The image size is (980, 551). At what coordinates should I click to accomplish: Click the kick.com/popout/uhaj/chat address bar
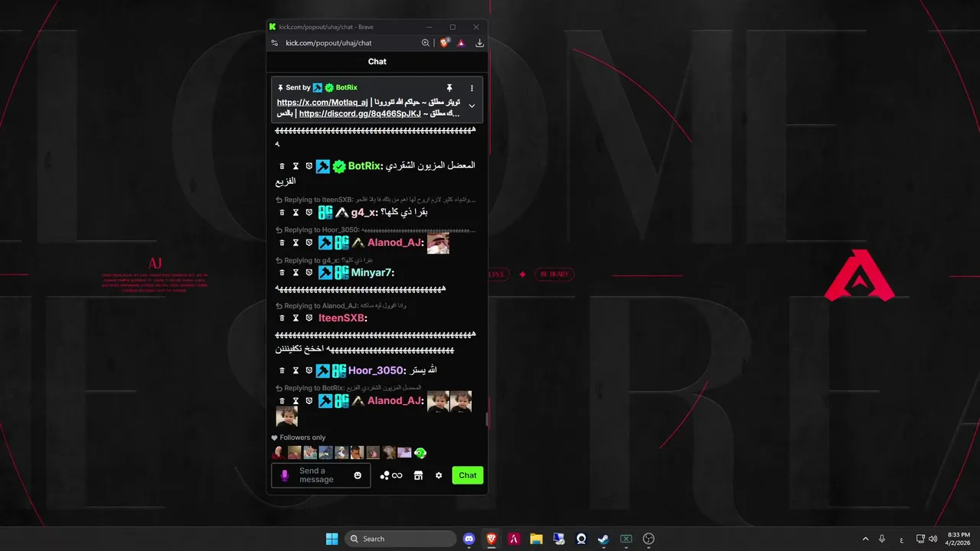pos(328,43)
